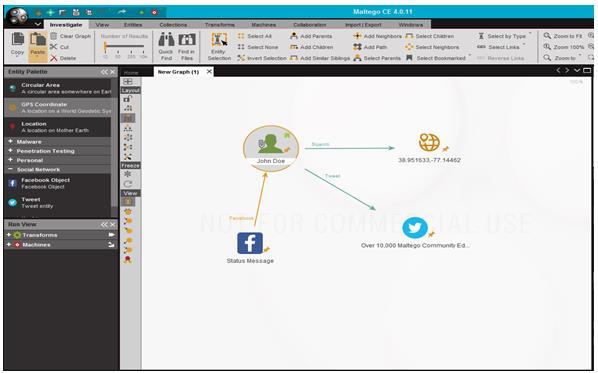Image resolution: width=598 pixels, height=373 pixels.
Task: Click the GPS coordinate globe entity
Action: 429,142
